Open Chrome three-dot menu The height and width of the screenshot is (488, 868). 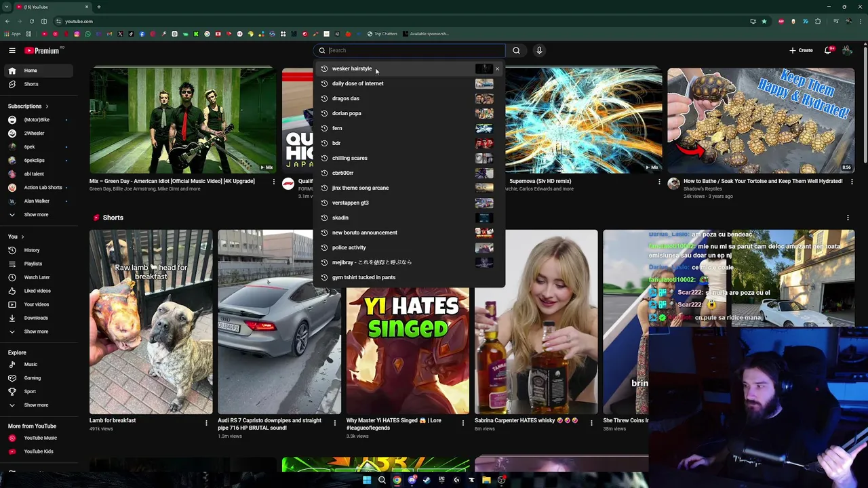[x=861, y=21]
